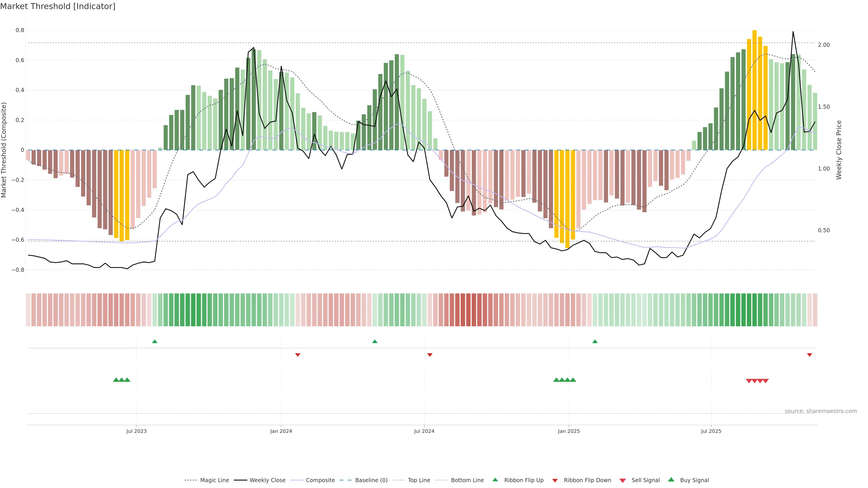Click the red flip-down marker right of Jul 2024
Viewport: 868px width, 488px height.
430,355
